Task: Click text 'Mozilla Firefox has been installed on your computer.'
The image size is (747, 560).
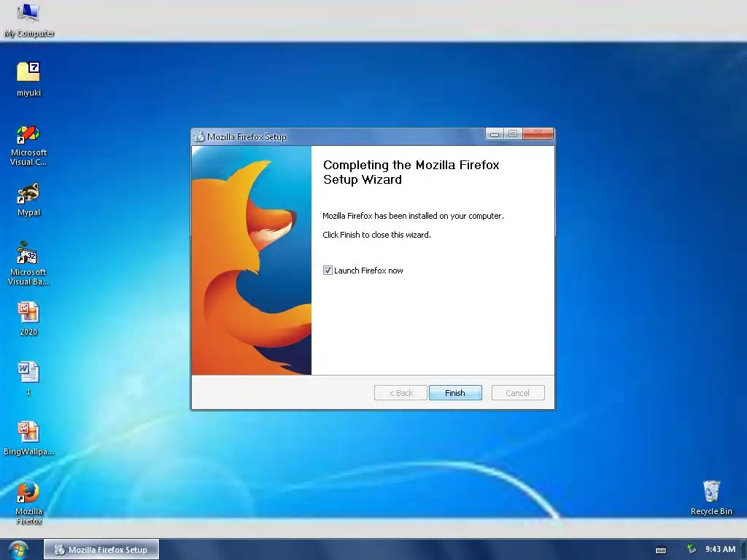Action: (x=413, y=216)
